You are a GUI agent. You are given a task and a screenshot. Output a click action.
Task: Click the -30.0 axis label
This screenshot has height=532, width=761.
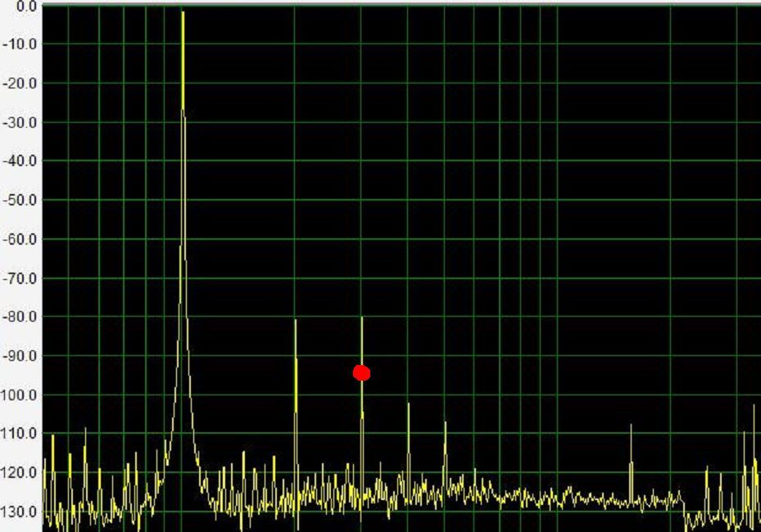tap(20, 123)
